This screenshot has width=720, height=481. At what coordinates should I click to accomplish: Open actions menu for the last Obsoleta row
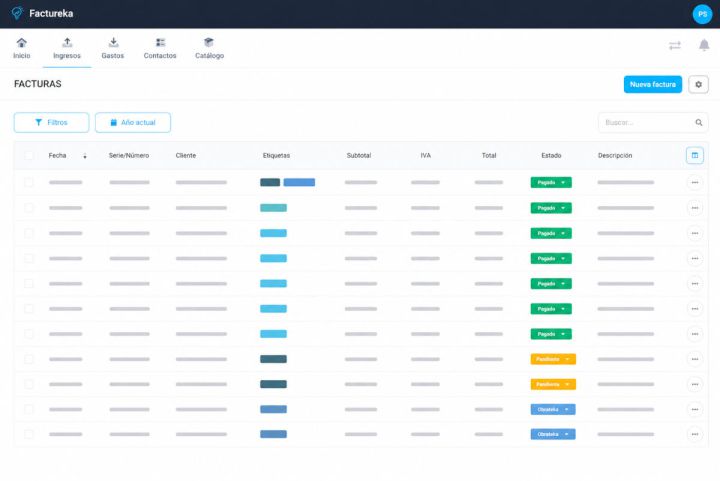coord(695,434)
